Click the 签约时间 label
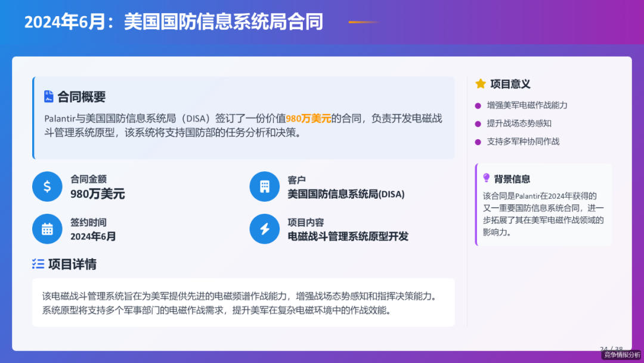 coord(88,223)
